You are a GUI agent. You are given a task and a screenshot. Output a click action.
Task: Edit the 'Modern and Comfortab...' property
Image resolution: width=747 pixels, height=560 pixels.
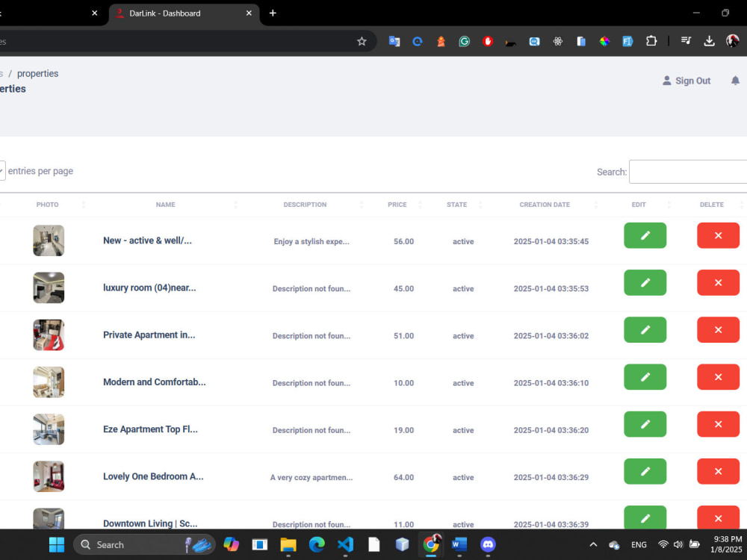(x=645, y=376)
